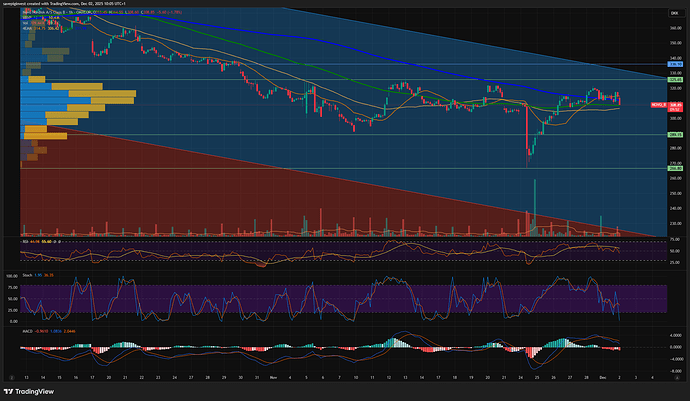Click the 329.65 horizontal line price tag

(675, 80)
